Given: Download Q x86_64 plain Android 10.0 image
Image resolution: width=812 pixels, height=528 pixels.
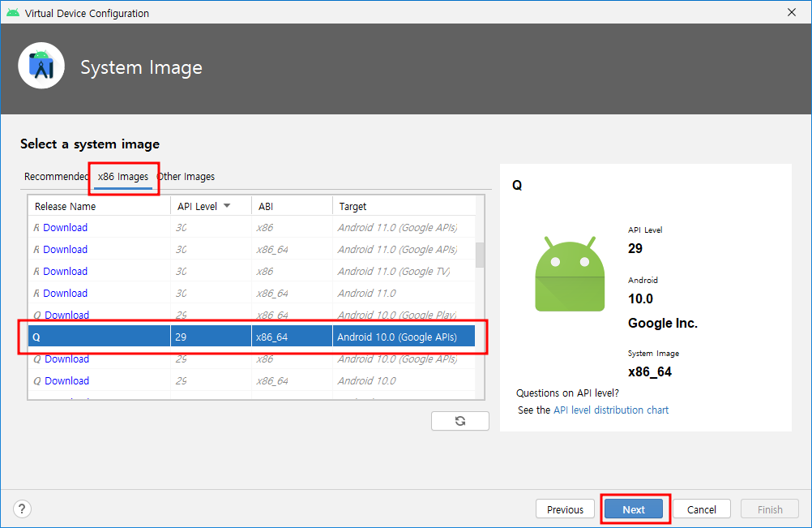Looking at the screenshot, I should [x=66, y=380].
